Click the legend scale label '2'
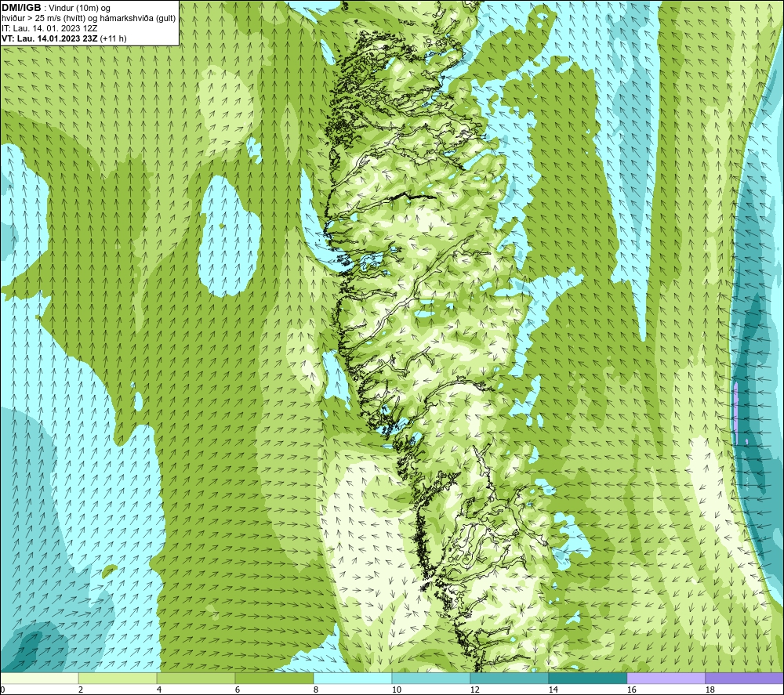 point(81,690)
